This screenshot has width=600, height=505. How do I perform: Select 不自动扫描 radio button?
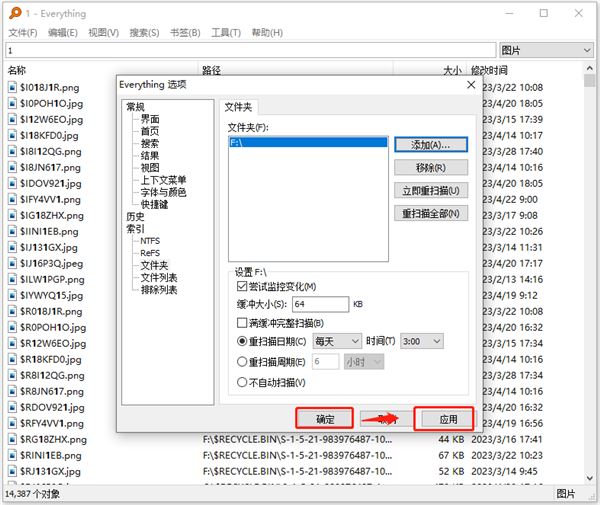coord(242,382)
